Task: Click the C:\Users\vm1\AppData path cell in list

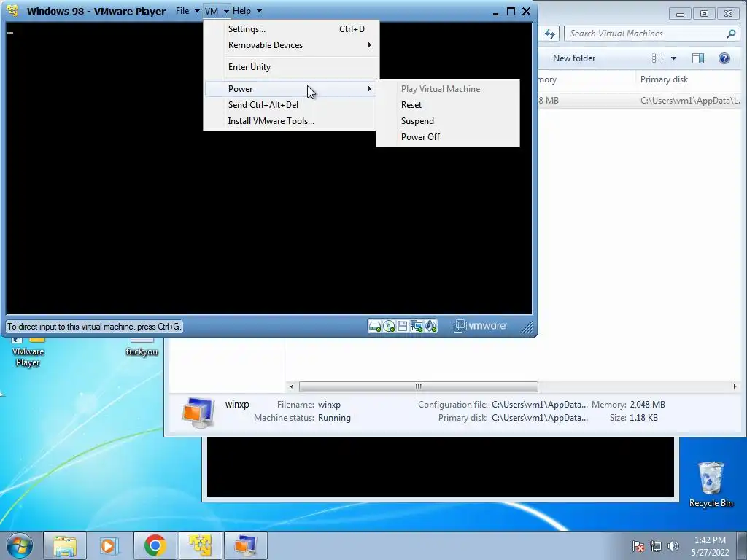Action: 690,101
